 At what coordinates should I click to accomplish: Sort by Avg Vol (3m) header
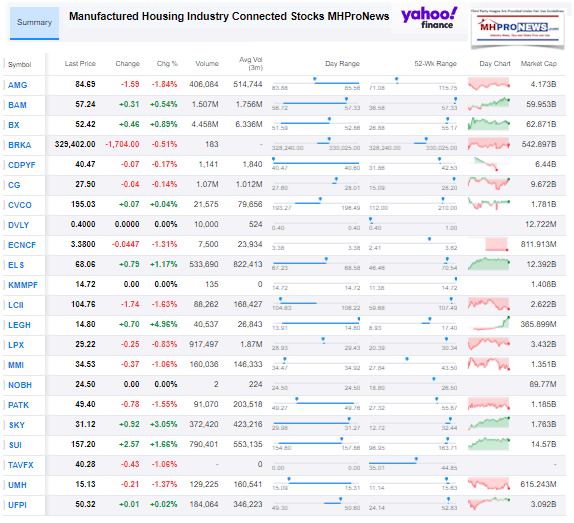251,63
